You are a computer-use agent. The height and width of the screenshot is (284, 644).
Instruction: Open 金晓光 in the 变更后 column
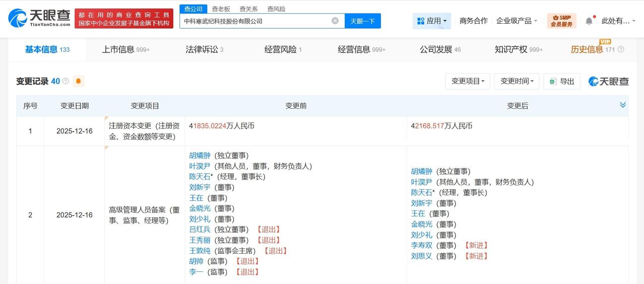pos(422,224)
